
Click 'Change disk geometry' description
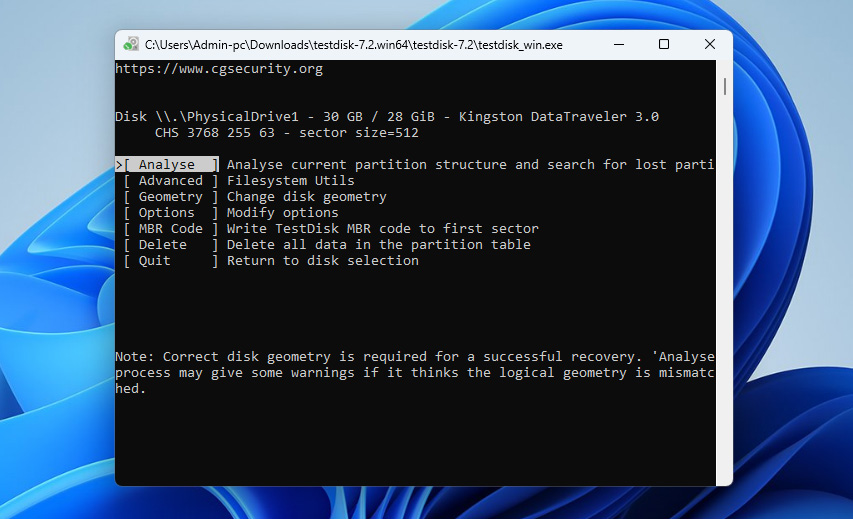click(x=307, y=196)
